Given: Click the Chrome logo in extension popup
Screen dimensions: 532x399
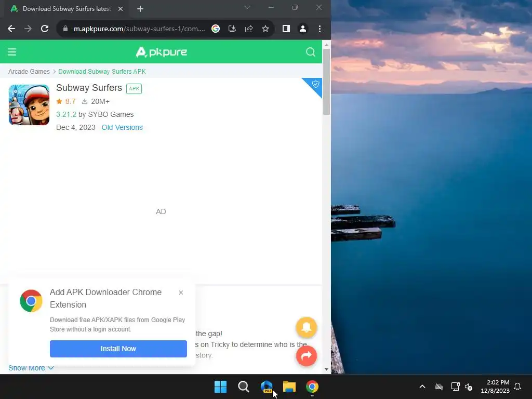Looking at the screenshot, I should pyautogui.click(x=31, y=301).
